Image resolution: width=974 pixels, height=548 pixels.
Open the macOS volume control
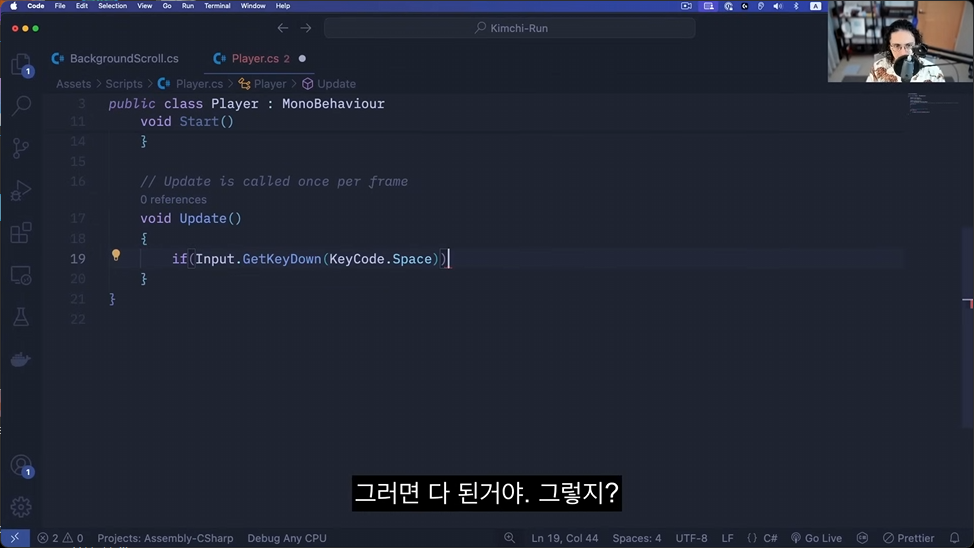778,6
